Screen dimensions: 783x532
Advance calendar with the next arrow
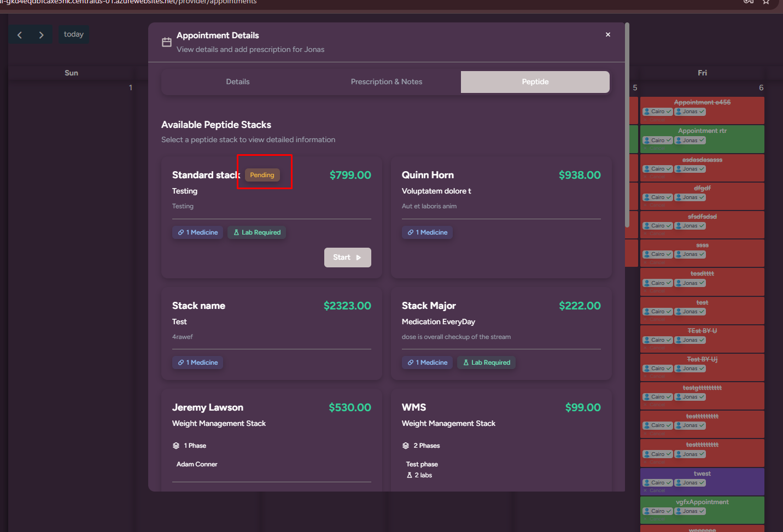tap(41, 35)
